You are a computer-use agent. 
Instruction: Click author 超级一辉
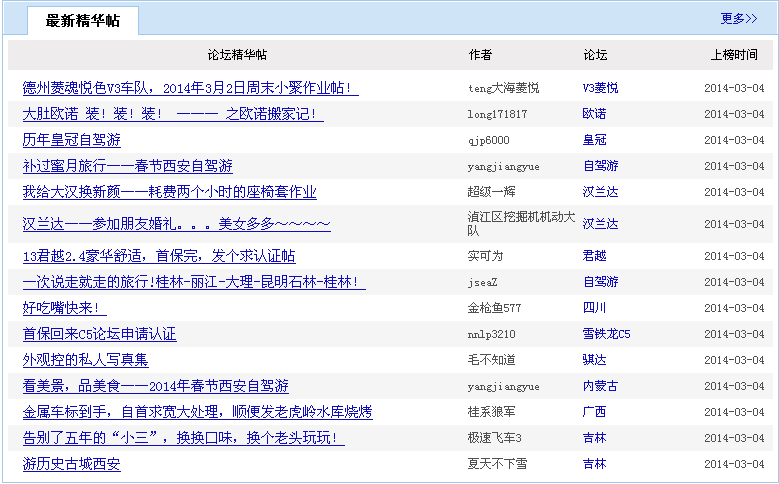point(491,191)
